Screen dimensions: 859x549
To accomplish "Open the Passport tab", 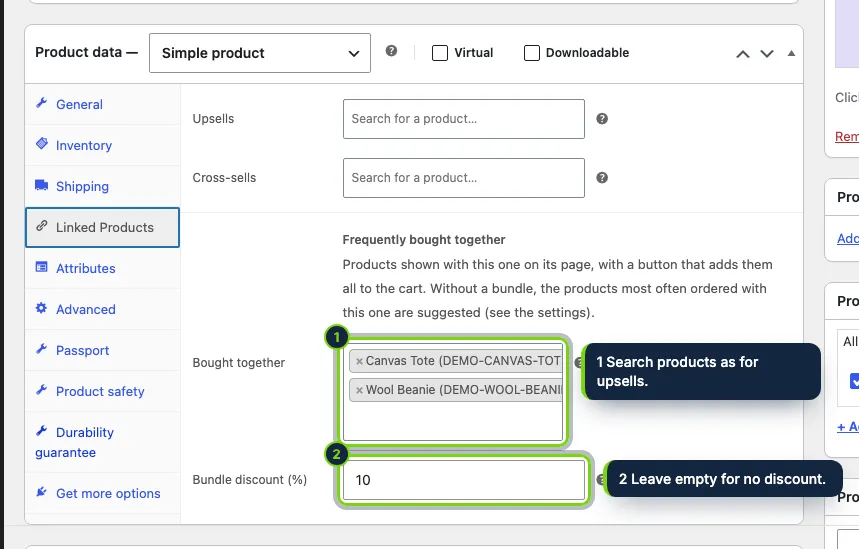I will pos(102,350).
